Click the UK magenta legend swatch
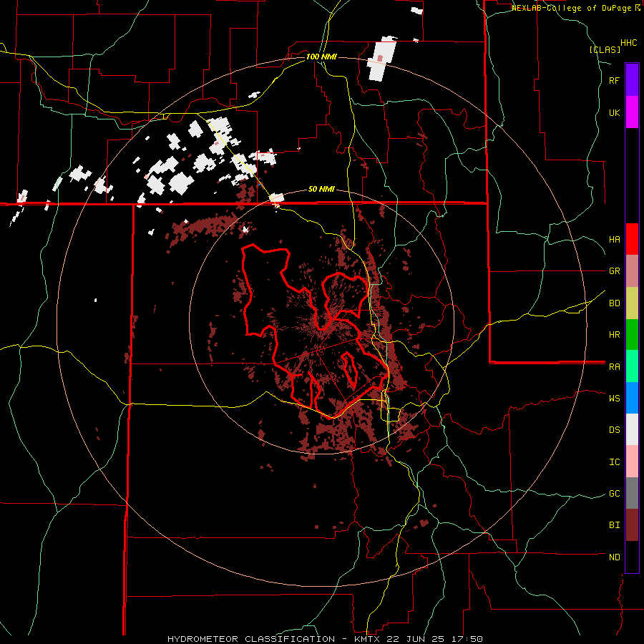 632,112
